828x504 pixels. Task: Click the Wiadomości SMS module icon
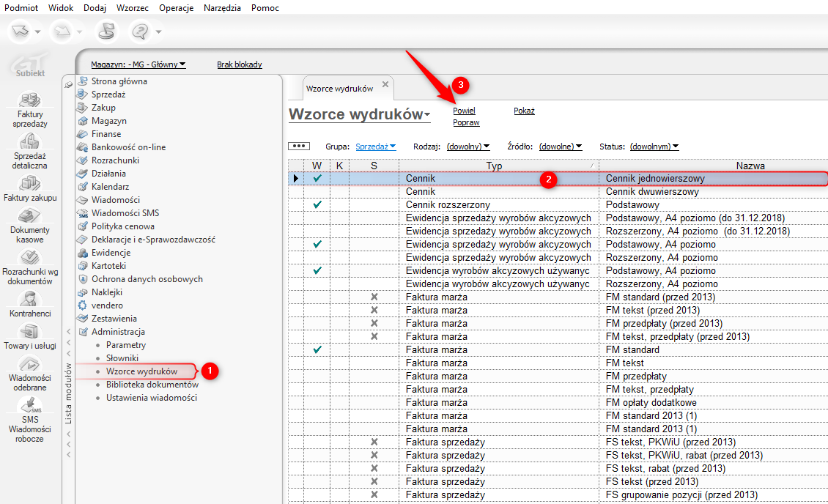pos(82,213)
